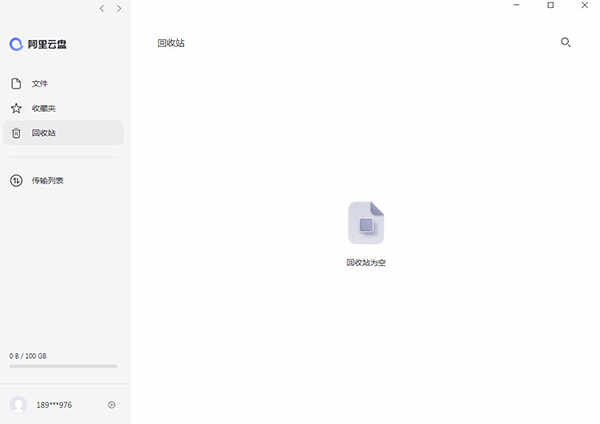The width and height of the screenshot is (600, 424).
Task: Click the 阿里云盘 logo icon
Action: click(16, 44)
